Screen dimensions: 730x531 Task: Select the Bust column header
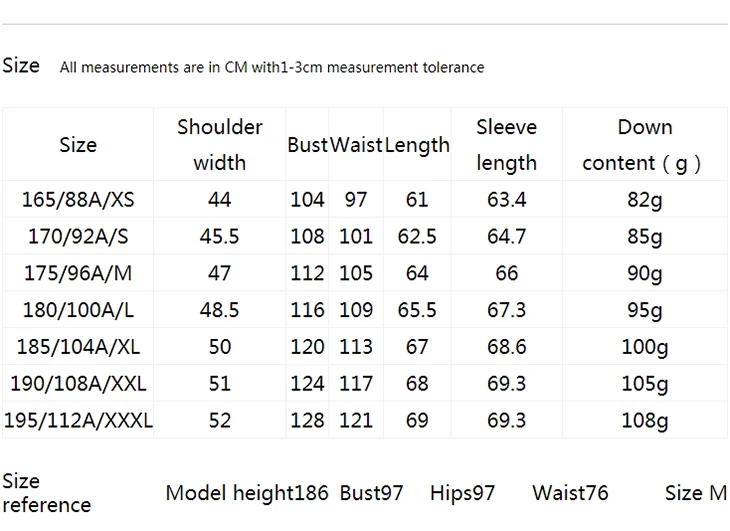coord(307,145)
